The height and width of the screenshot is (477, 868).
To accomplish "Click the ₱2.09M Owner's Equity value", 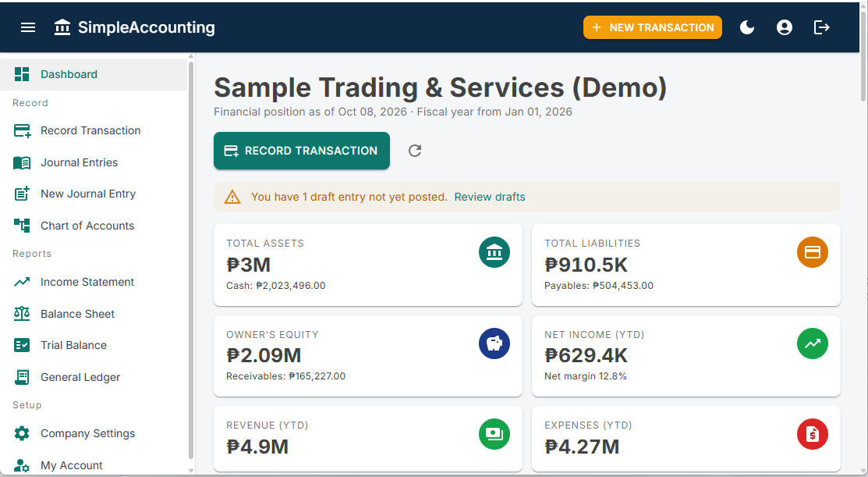I will tap(264, 355).
